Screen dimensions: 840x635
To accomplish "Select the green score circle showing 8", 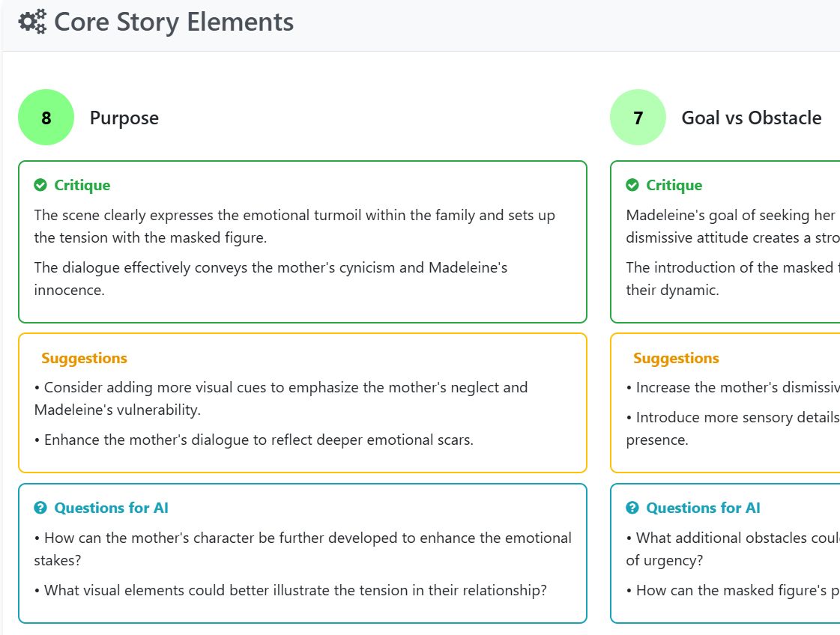I will click(x=46, y=118).
